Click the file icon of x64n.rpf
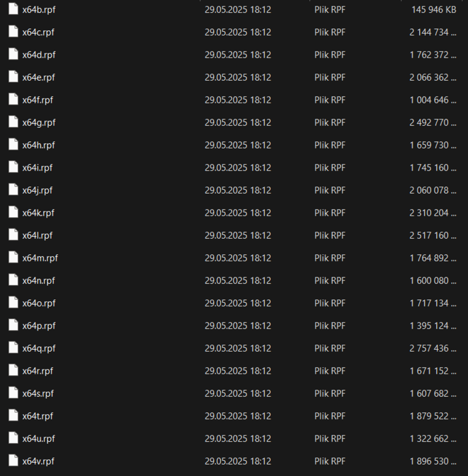Viewport: 468px width, 476px height. tap(13, 280)
